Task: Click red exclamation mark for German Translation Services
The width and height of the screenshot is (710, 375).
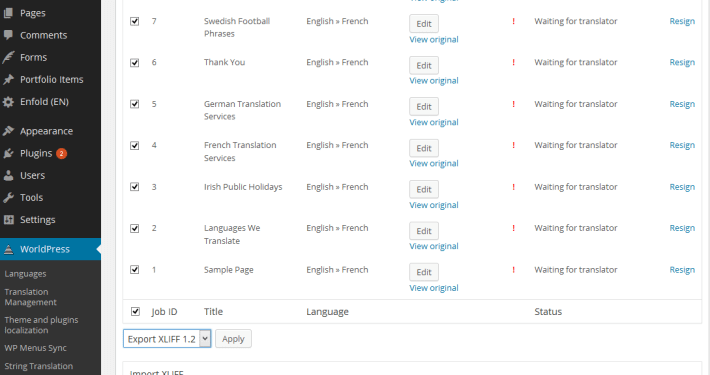Action: coord(513,104)
